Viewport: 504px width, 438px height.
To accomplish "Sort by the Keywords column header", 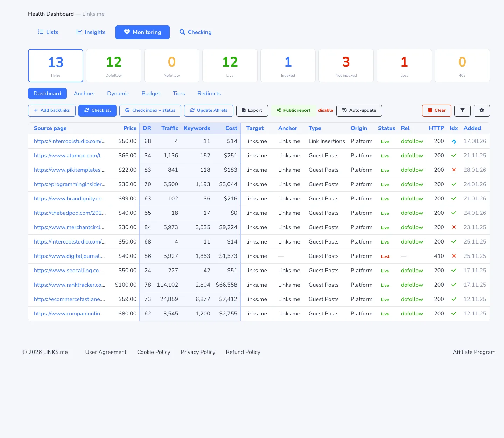I will click(197, 128).
